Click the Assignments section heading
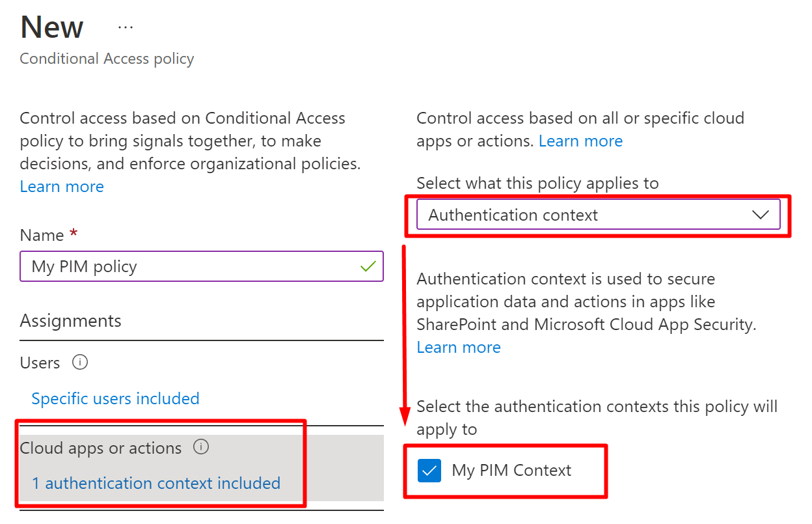The image size is (812, 524). tap(70, 321)
